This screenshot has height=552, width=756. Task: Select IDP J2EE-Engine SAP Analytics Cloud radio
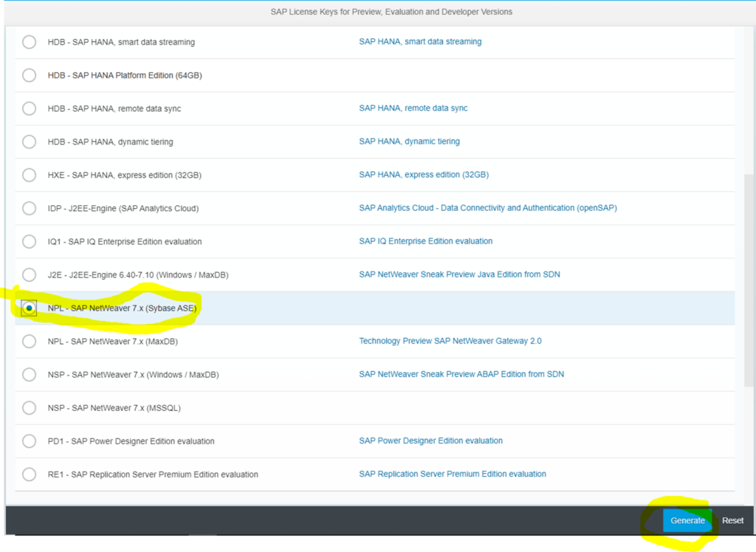(x=29, y=208)
